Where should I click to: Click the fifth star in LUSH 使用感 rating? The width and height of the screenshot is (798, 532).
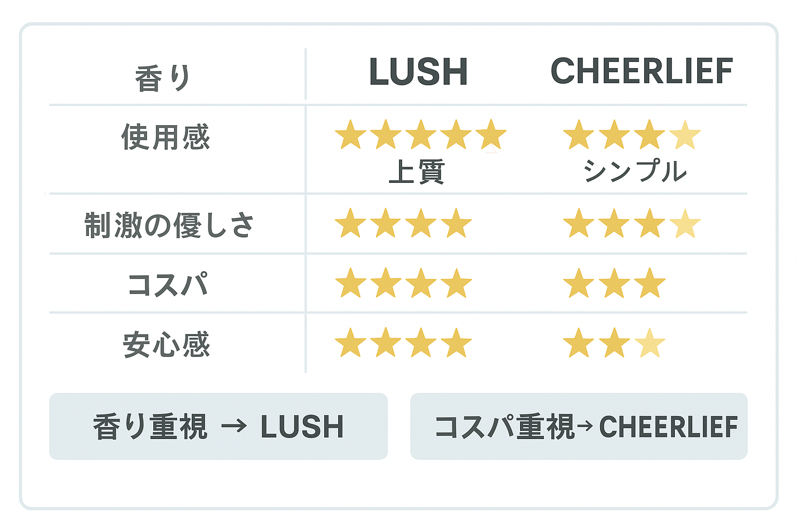491,135
